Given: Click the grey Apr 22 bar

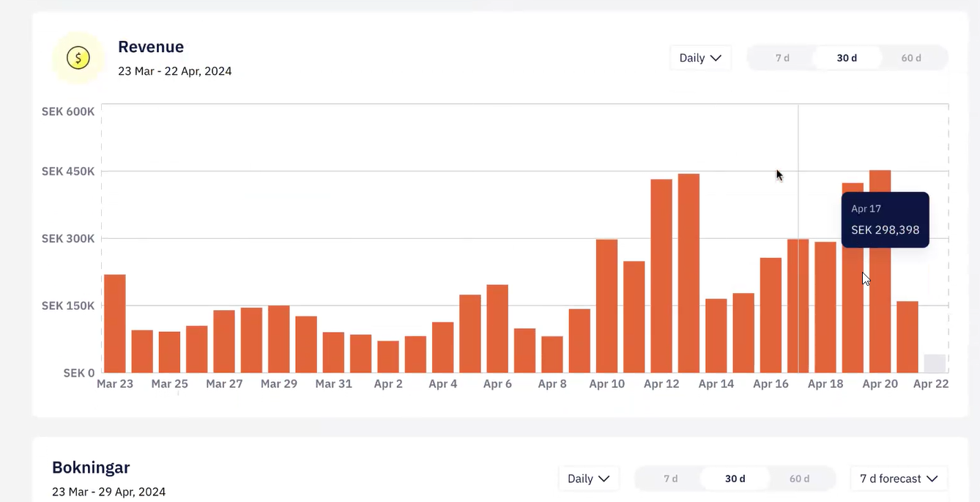Looking at the screenshot, I should (x=935, y=363).
